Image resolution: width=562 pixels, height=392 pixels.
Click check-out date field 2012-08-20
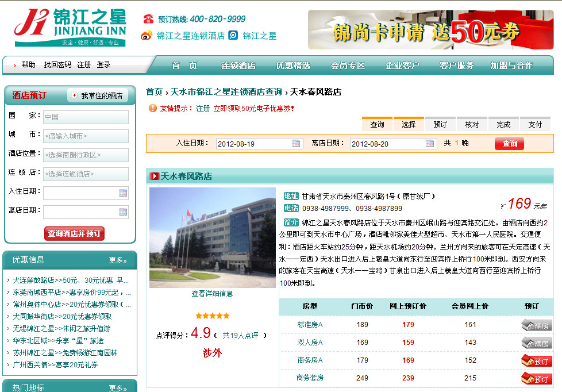click(393, 144)
